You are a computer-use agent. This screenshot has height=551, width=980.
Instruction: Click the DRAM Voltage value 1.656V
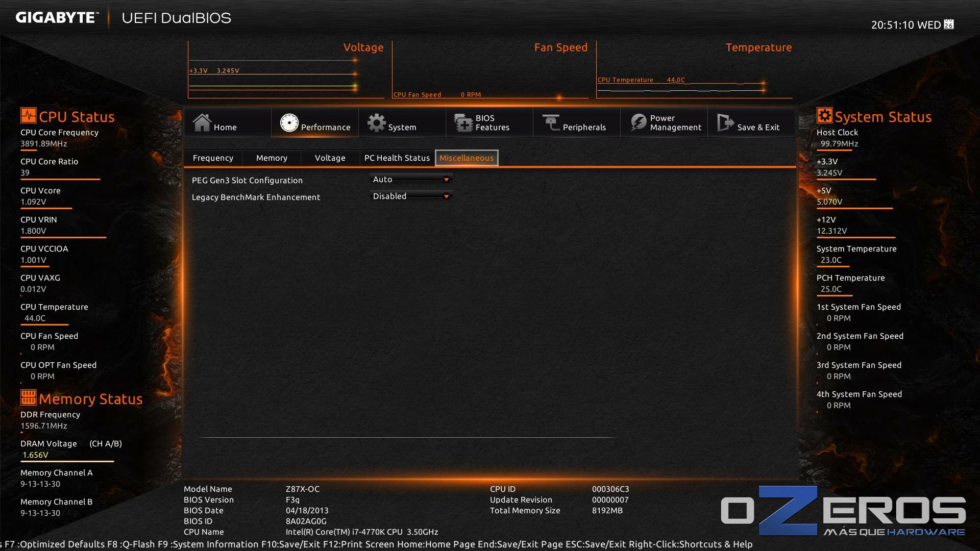tap(35, 455)
